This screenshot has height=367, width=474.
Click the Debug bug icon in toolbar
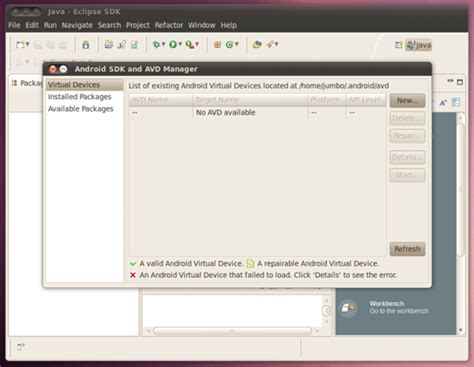pyautogui.click(x=156, y=44)
